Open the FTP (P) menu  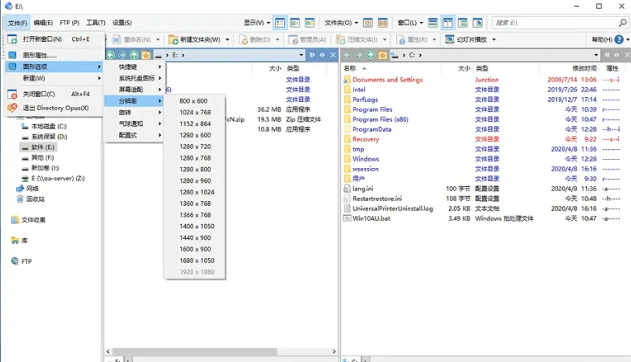(69, 23)
